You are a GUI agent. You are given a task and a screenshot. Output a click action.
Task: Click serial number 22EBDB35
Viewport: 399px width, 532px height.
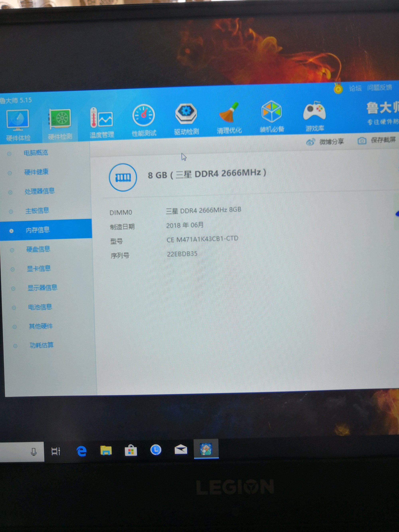[x=182, y=254]
